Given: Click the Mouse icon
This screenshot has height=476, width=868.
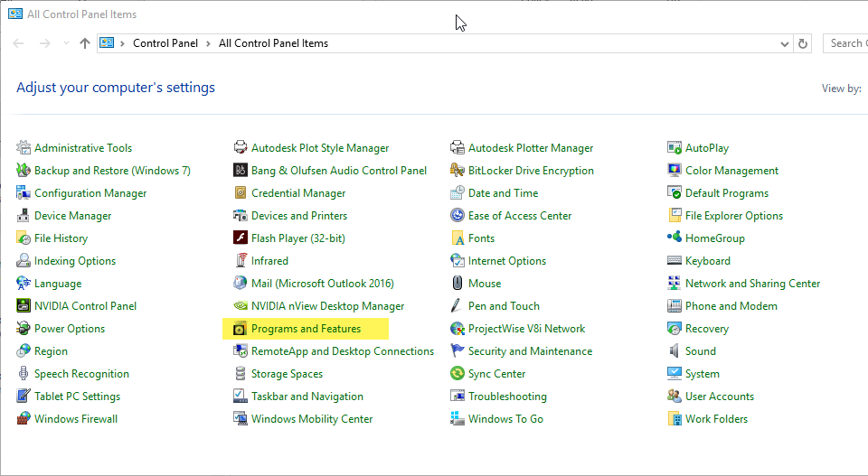Looking at the screenshot, I should pyautogui.click(x=458, y=283).
